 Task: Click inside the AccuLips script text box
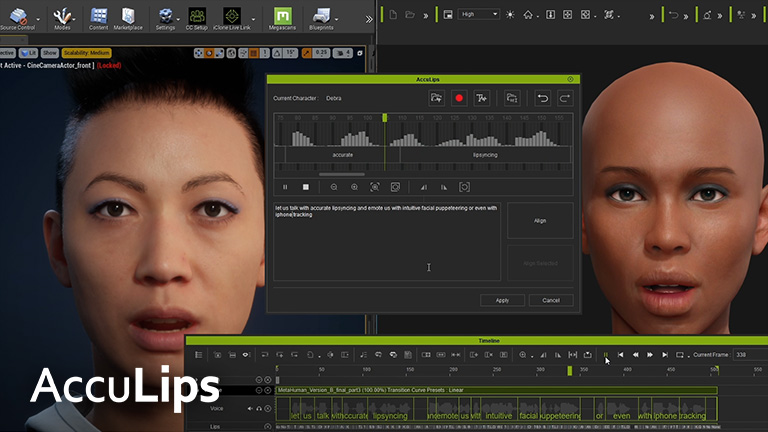click(x=387, y=241)
